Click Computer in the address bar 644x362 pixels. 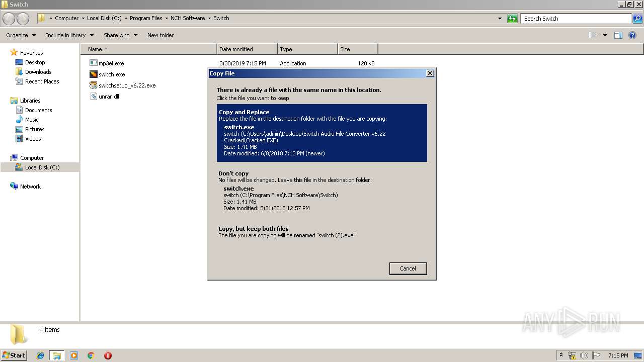tap(66, 18)
